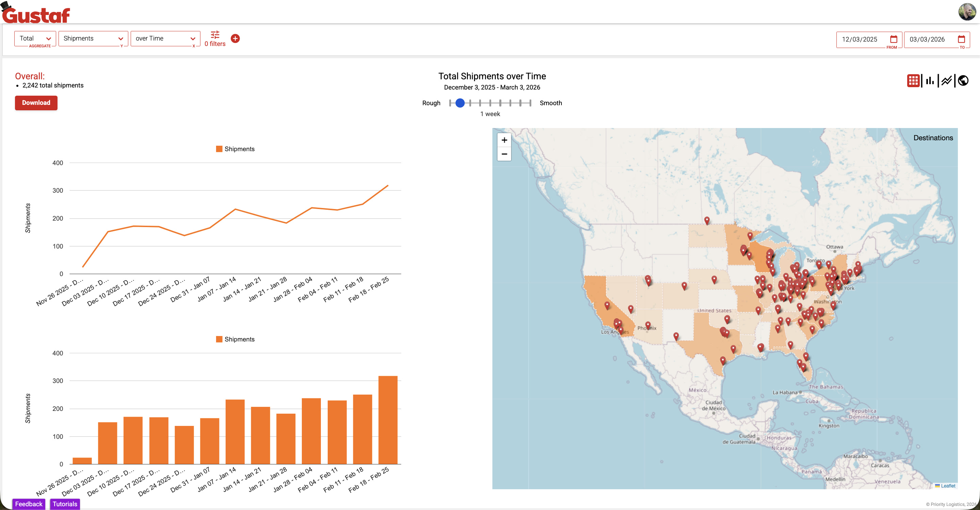
Task: Zoom out on the destinations map
Action: [x=504, y=154]
